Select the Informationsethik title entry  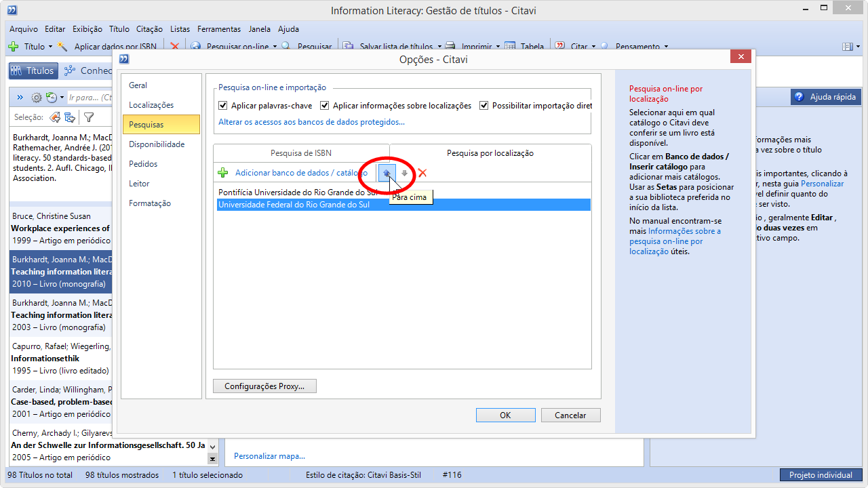(61, 359)
